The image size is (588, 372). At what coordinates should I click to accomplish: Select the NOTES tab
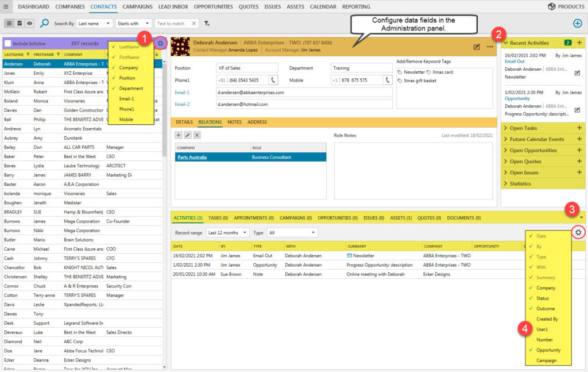tap(234, 122)
